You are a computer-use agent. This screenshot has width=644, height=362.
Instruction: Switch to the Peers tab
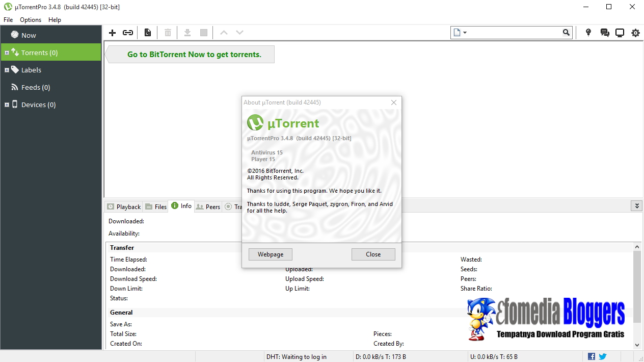pyautogui.click(x=208, y=206)
